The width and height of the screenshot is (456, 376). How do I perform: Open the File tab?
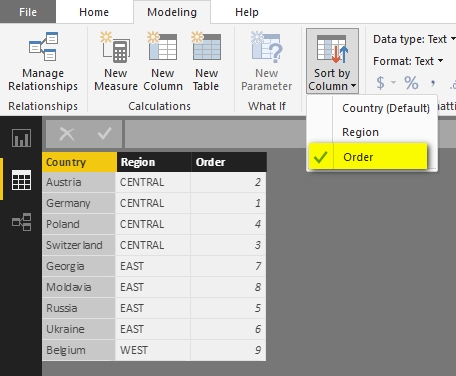pos(28,12)
